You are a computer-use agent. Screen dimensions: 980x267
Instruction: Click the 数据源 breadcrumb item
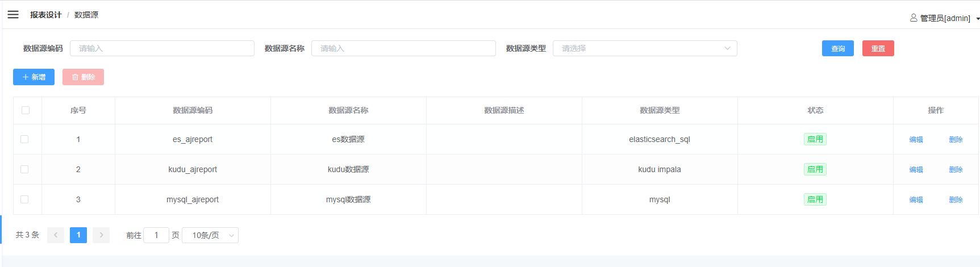86,15
